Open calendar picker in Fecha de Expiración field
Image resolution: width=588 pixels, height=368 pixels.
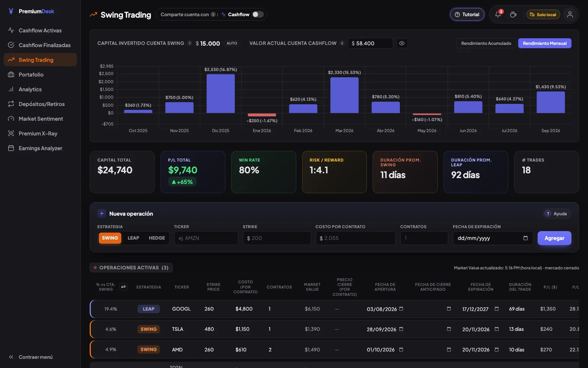526,238
